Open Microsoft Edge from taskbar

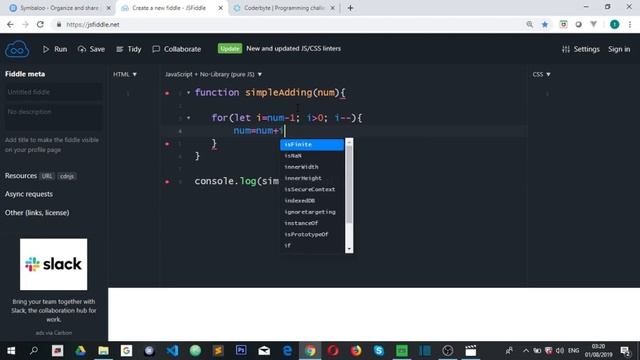point(287,351)
